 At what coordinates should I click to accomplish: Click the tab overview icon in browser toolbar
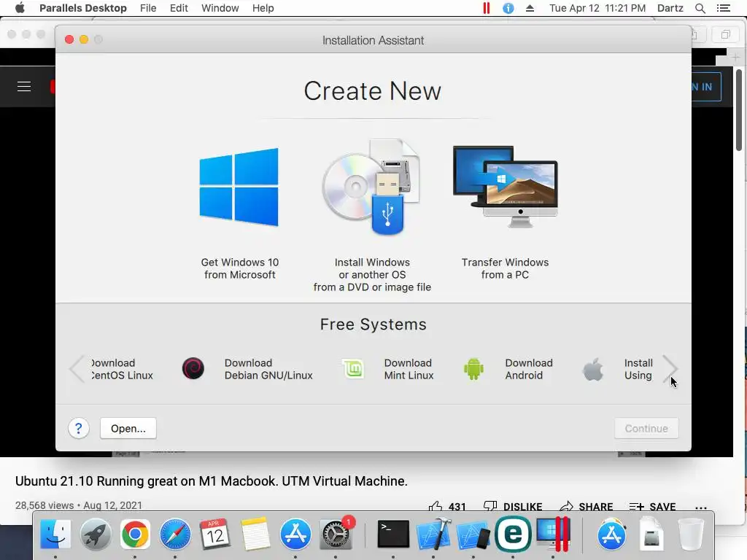click(726, 35)
